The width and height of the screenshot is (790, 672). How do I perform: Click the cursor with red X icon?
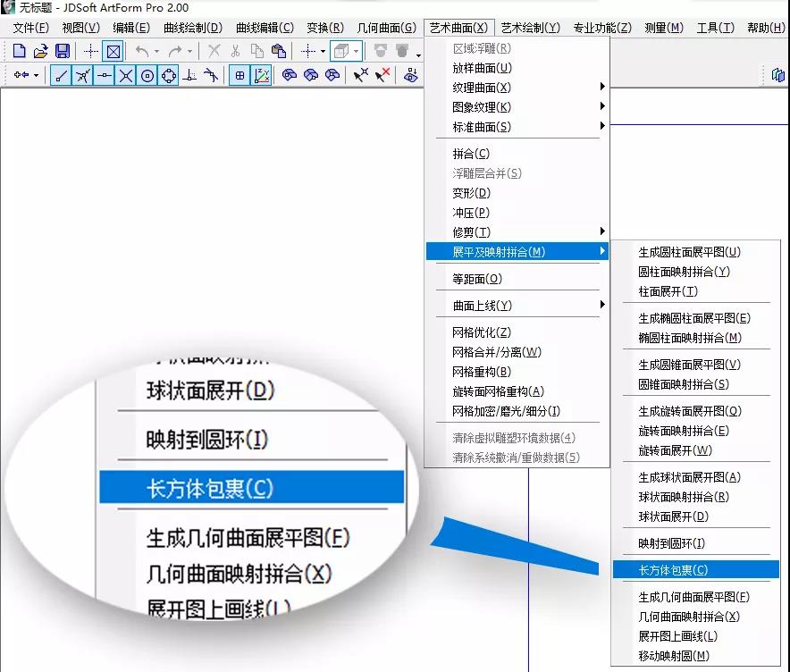[x=382, y=76]
